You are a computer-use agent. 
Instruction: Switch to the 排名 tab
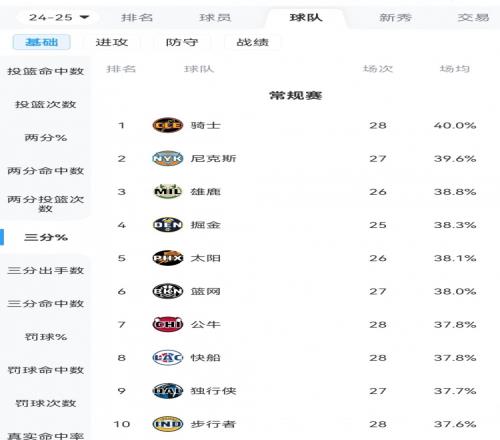click(x=137, y=17)
